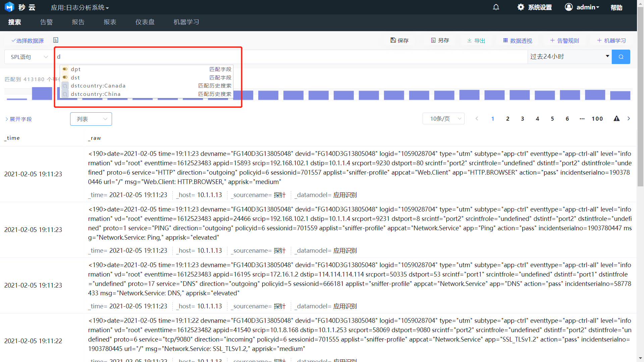Open the notification bell
Screen dimensions: 644x362
pos(496,7)
